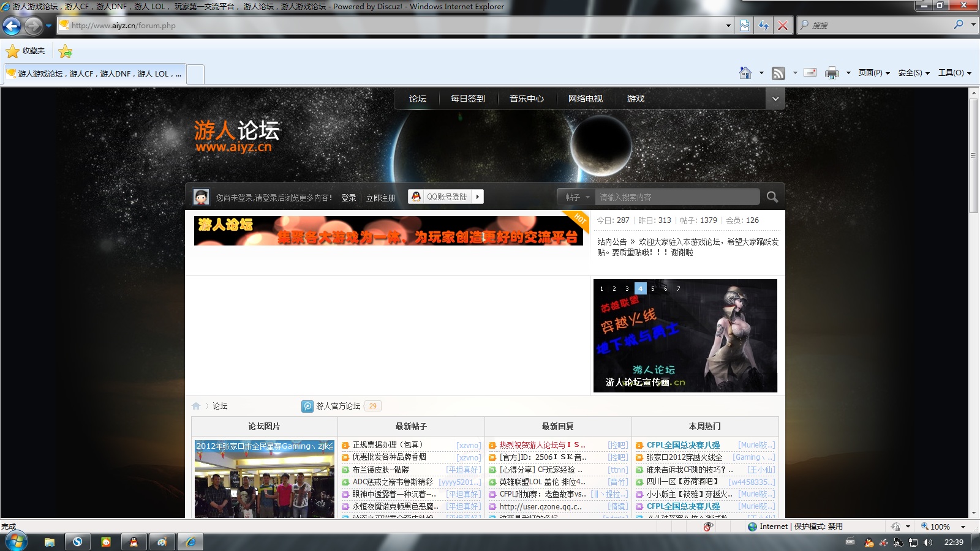Go to Home via house icon

tap(745, 73)
